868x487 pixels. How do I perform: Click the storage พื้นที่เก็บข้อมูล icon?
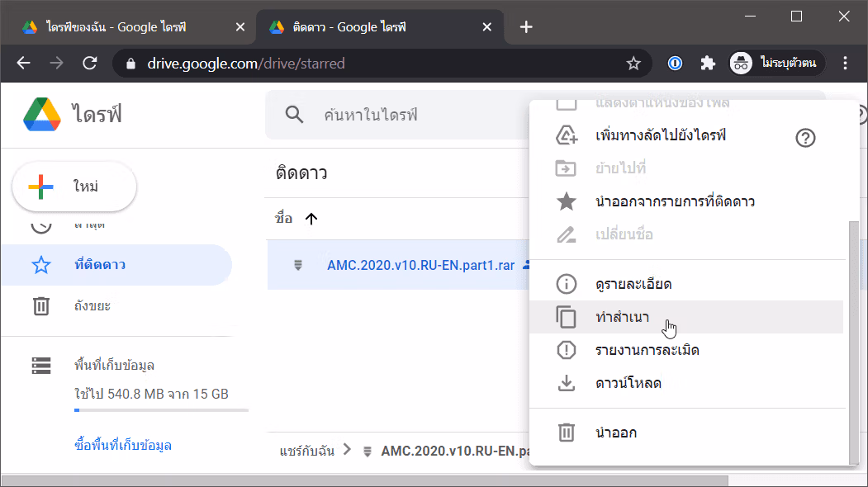pos(41,365)
